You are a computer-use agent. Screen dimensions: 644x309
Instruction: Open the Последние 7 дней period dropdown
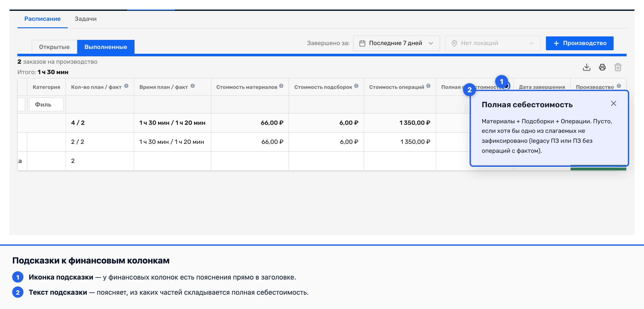pos(396,43)
